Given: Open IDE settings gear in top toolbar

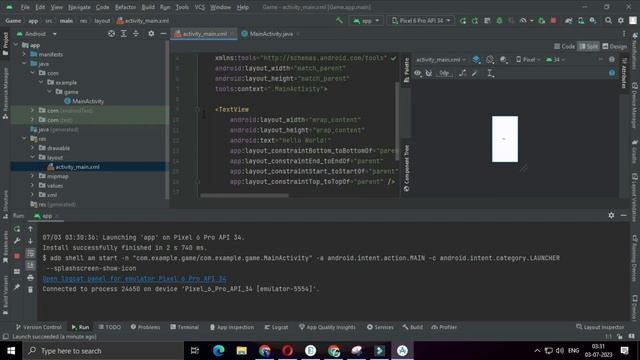Looking at the screenshot, I should 620,20.
